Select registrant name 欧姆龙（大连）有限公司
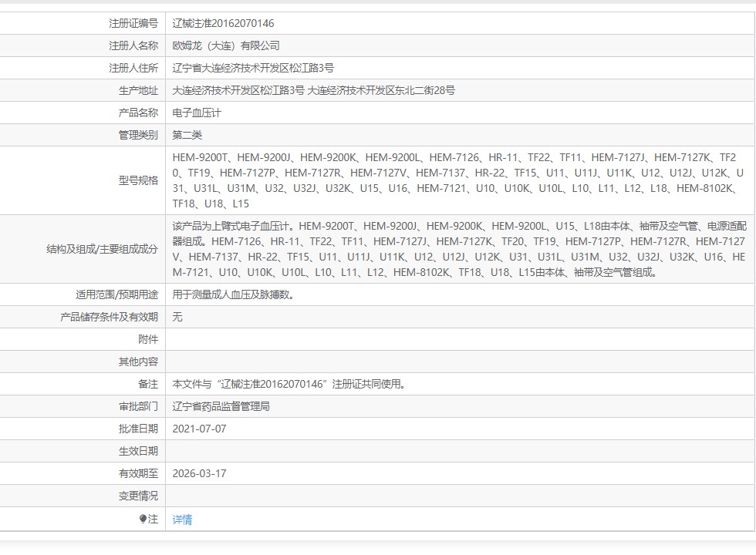The width and height of the screenshot is (756, 555). [x=226, y=45]
